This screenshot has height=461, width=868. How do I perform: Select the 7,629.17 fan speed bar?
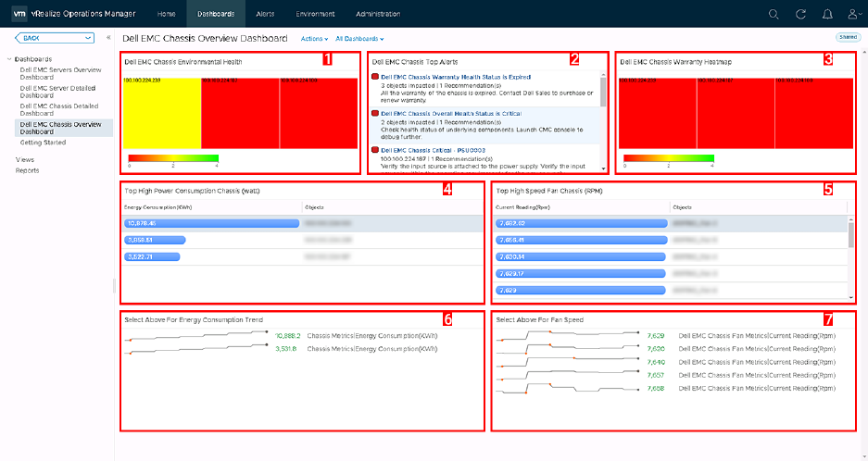click(x=581, y=273)
